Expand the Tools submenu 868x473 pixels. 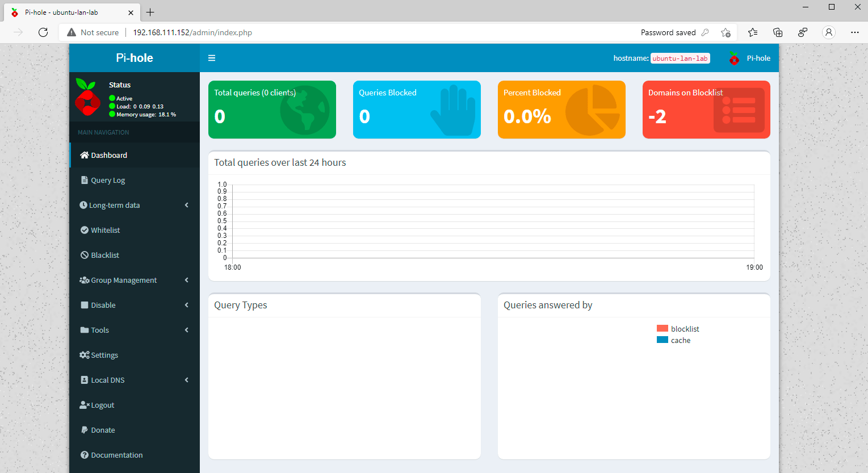(x=135, y=330)
